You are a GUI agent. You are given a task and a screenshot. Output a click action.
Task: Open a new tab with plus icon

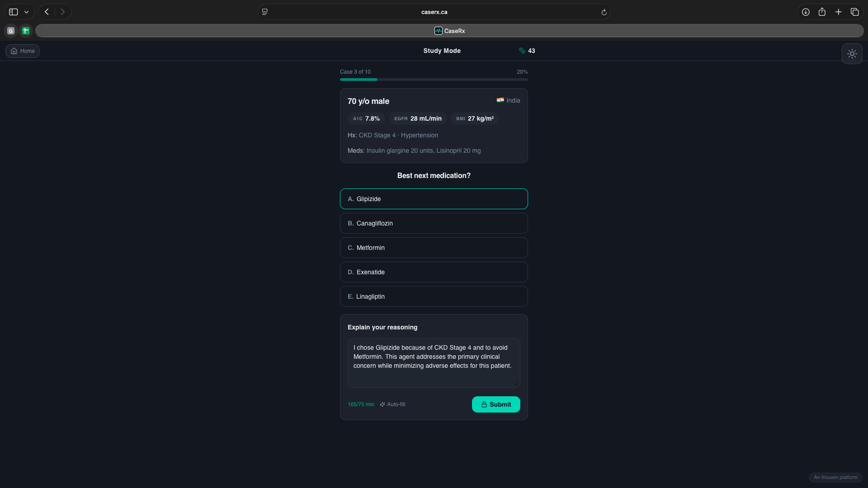838,12
